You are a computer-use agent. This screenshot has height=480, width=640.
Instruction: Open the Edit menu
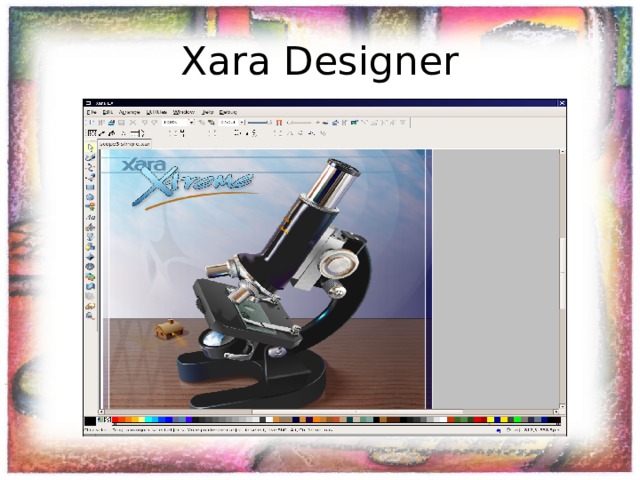[x=107, y=112]
